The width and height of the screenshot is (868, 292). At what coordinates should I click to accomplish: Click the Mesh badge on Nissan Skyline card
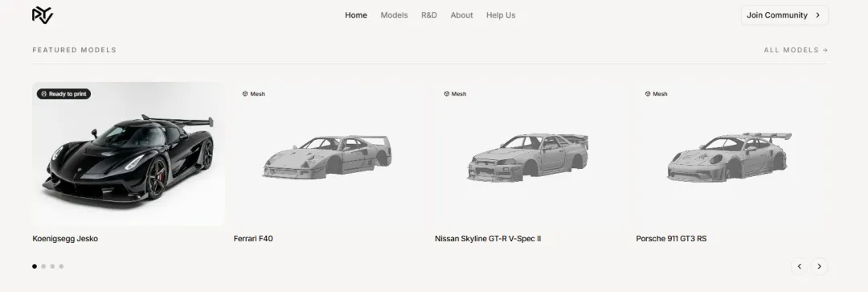[455, 93]
